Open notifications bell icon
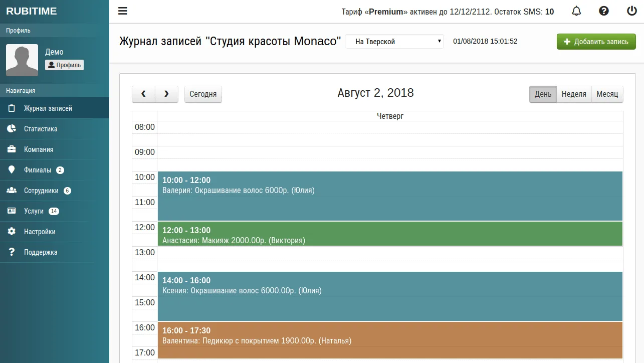This screenshot has height=363, width=644. tap(576, 11)
